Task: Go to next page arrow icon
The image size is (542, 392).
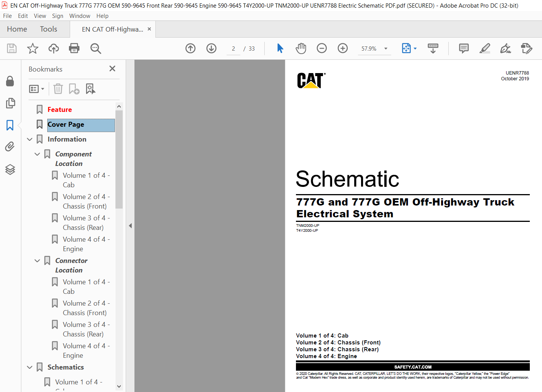Action: 211,48
